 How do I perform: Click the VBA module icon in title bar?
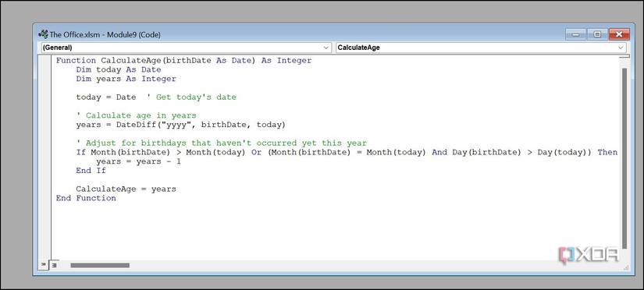pyautogui.click(x=43, y=34)
